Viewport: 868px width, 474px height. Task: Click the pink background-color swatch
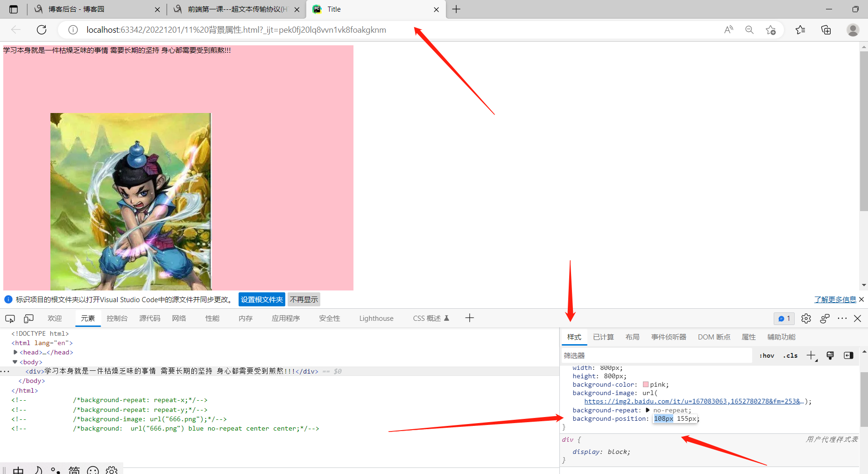646,385
